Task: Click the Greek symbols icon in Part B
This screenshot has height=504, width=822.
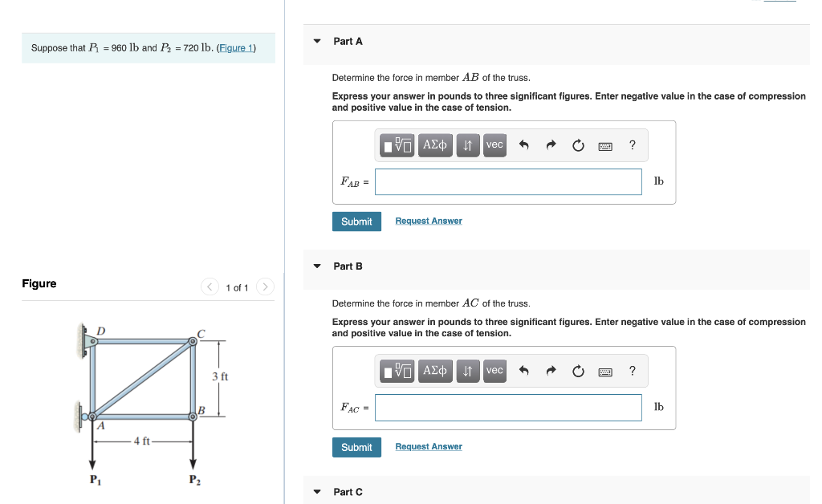Action: 435,371
